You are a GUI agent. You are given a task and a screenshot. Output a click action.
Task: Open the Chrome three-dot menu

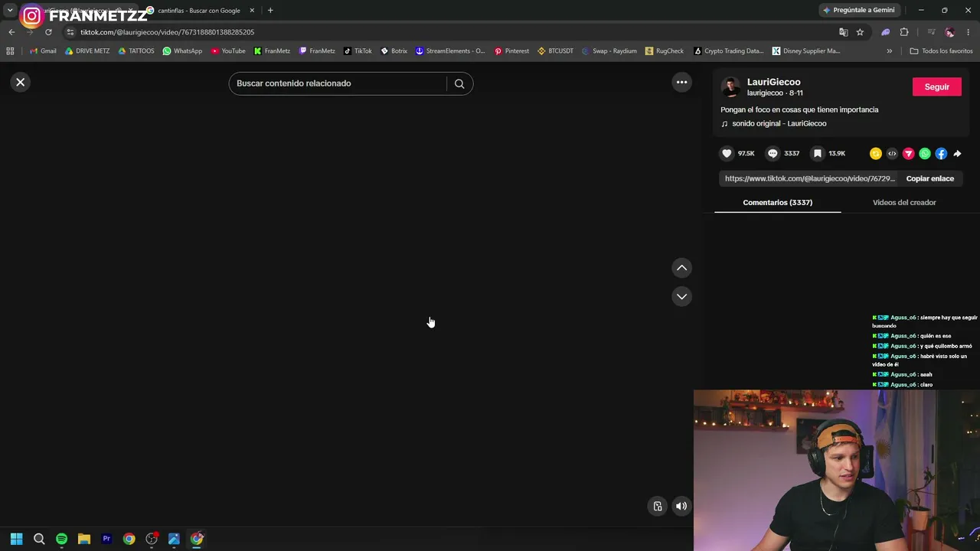pyautogui.click(x=968, y=32)
